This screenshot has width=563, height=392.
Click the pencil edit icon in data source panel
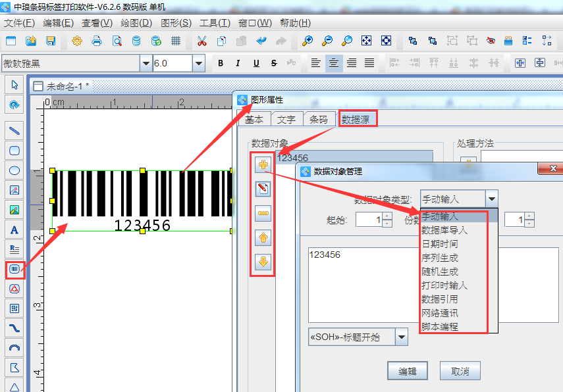(x=263, y=189)
